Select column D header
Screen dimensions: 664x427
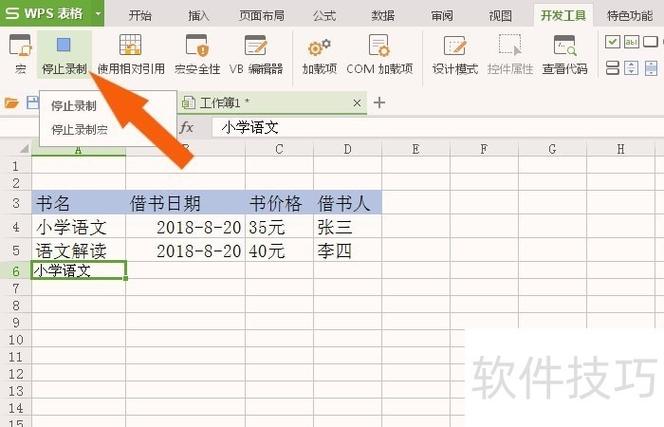[x=348, y=149]
